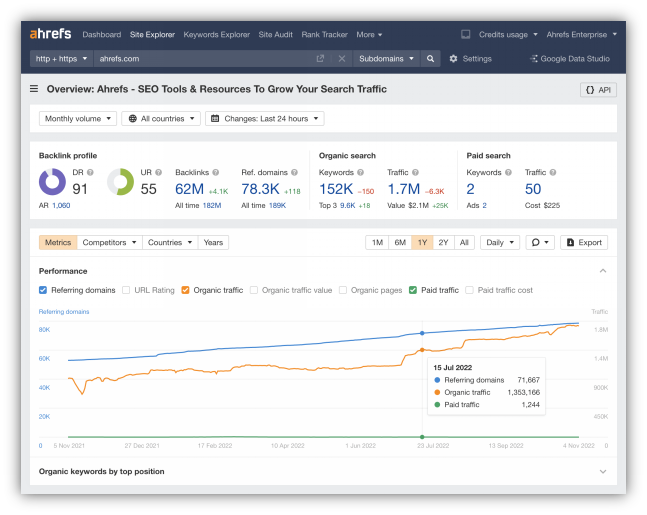The width and height of the screenshot is (647, 515).
Task: Collapse the Performance section
Action: click(x=603, y=271)
